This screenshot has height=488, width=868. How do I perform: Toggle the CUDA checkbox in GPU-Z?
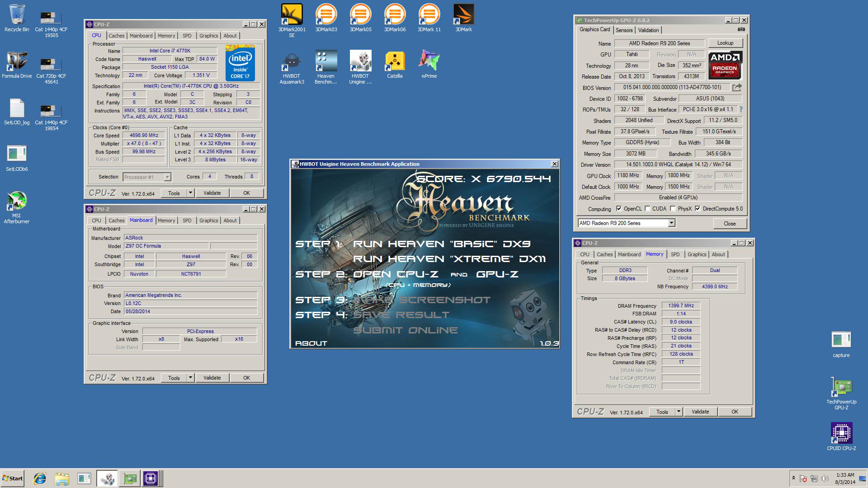pos(647,209)
